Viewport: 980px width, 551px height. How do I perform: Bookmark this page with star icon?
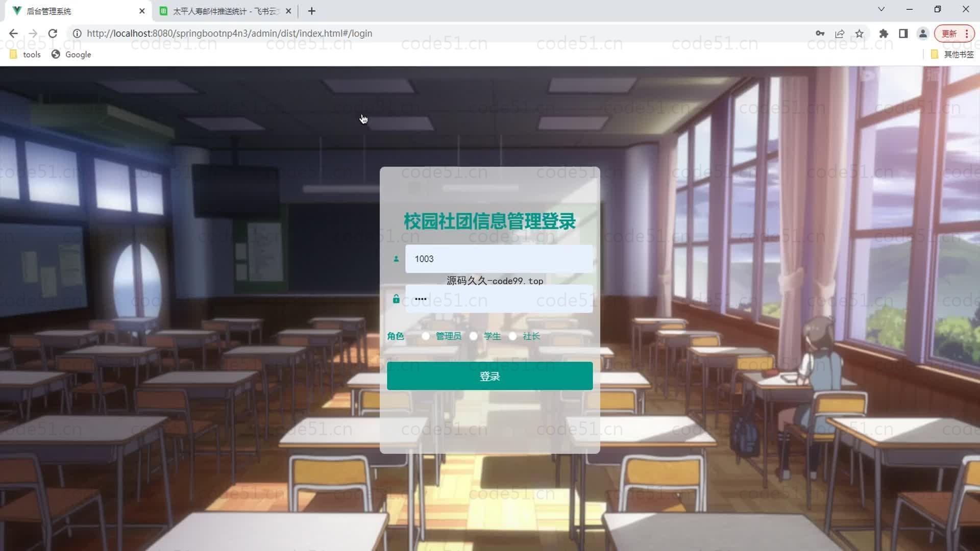[x=860, y=34]
